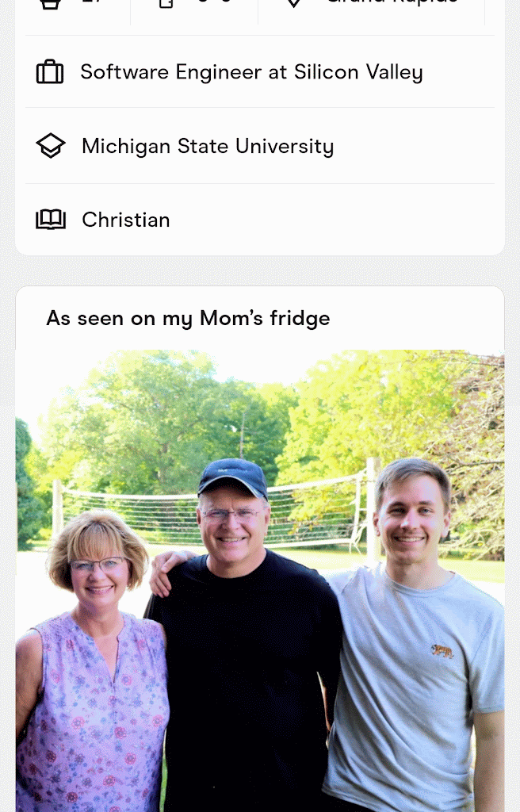The height and width of the screenshot is (812, 520).
Task: Select Michigan State University text
Action: pos(208,146)
